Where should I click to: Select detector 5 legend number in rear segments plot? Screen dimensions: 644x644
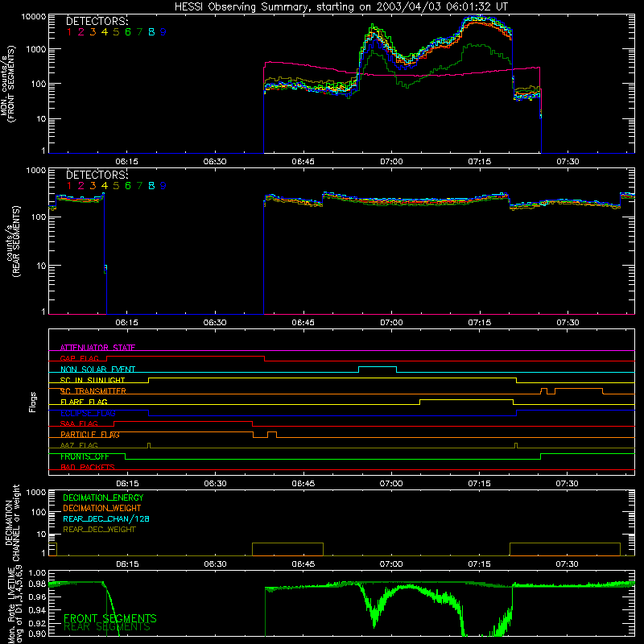[x=116, y=186]
